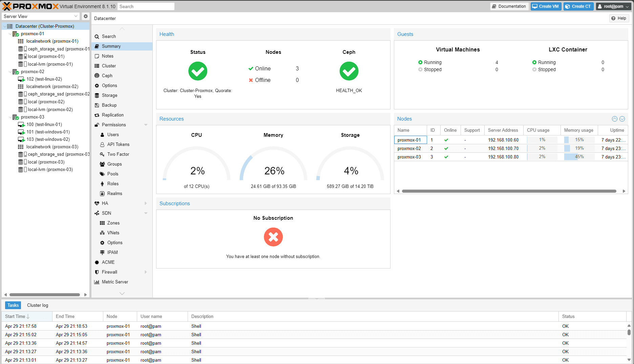Click the Pools tags icon

[x=102, y=174]
